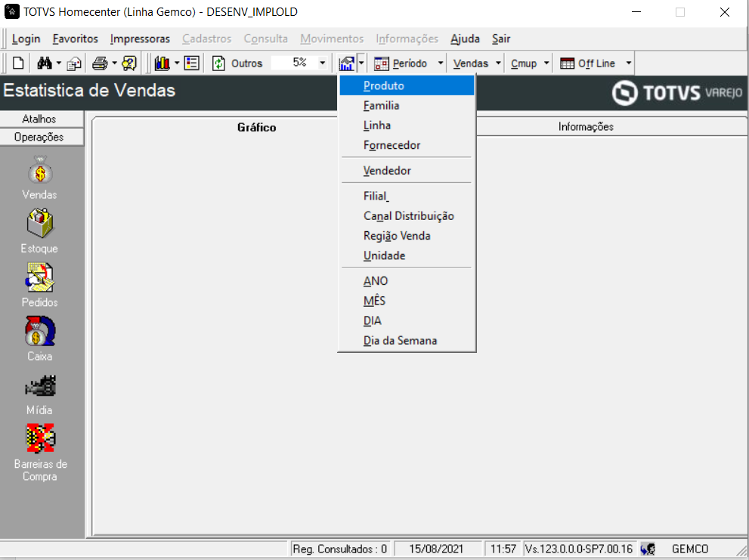
Task: Click Sair in the menu bar
Action: coord(501,39)
